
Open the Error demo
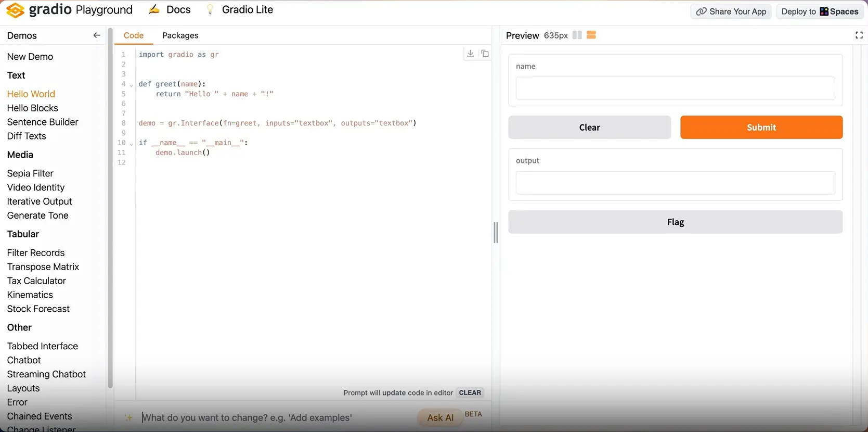pos(17,403)
